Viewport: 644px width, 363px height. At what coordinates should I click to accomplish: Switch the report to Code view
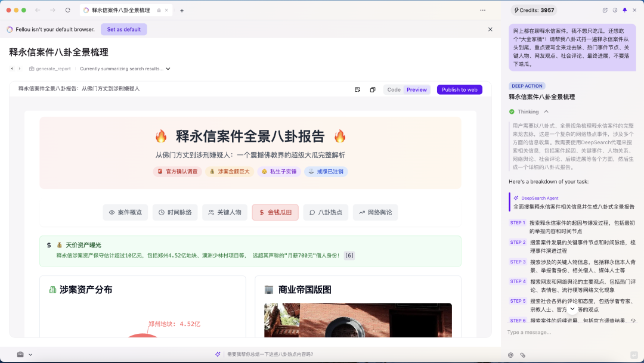point(394,89)
